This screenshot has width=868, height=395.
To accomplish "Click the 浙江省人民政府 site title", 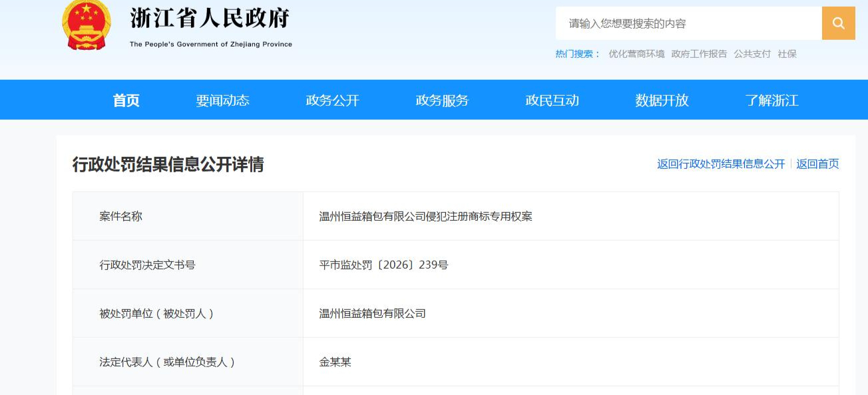I will click(x=210, y=18).
